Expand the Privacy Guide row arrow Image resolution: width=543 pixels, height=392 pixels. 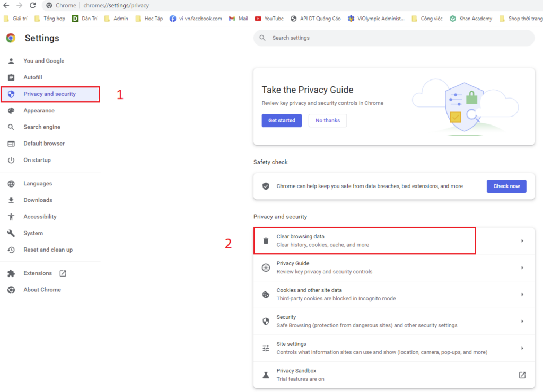coord(522,268)
